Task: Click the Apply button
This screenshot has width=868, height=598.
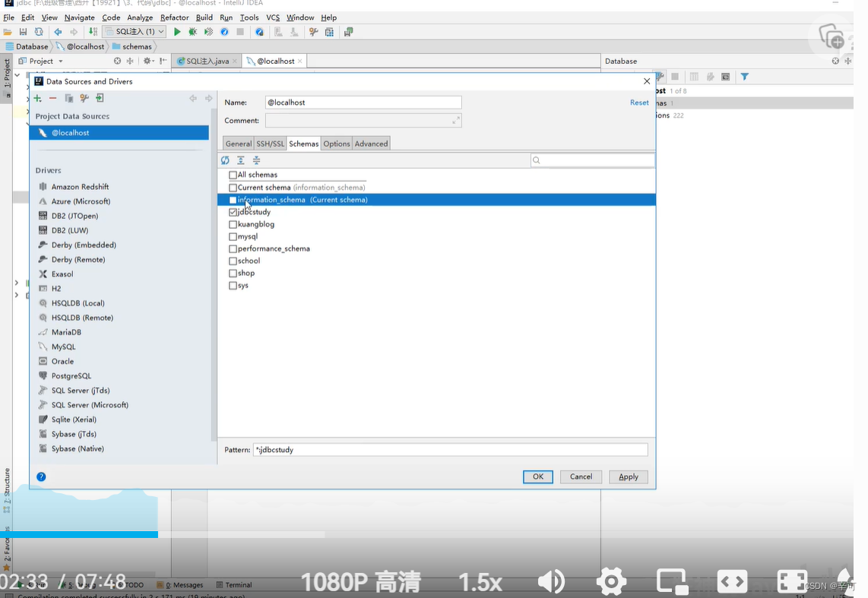Action: pyautogui.click(x=629, y=477)
